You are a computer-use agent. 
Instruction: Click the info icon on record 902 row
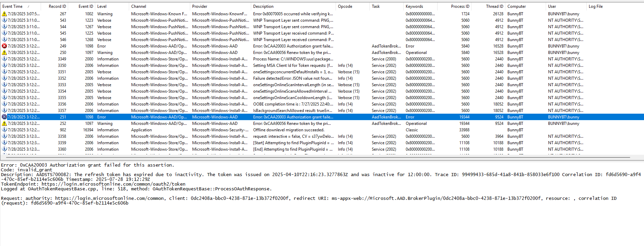click(4, 130)
